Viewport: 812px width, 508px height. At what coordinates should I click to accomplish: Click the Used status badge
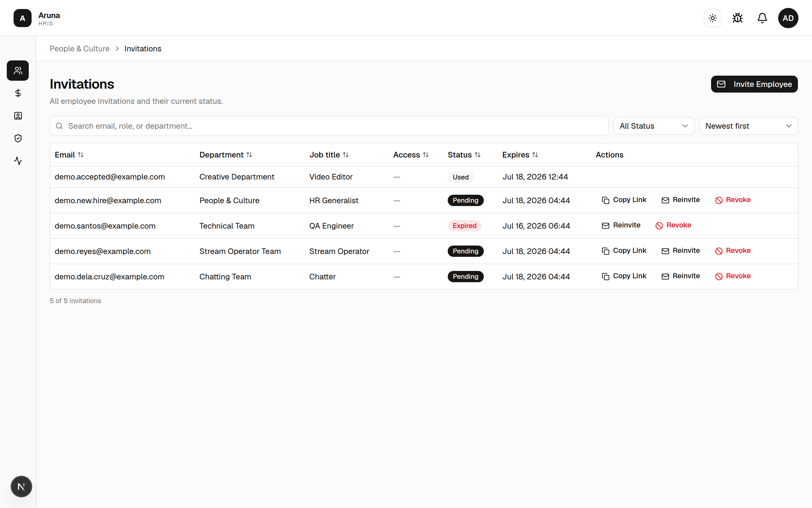tap(460, 177)
